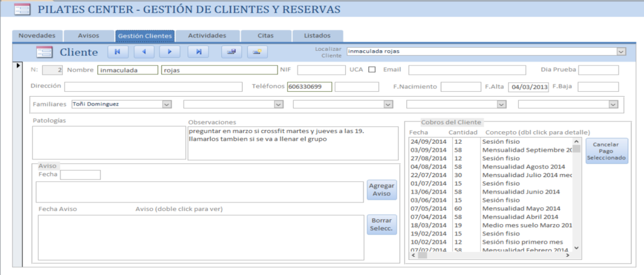The width and height of the screenshot is (644, 275).
Task: Open the Citas tab
Action: tap(265, 36)
